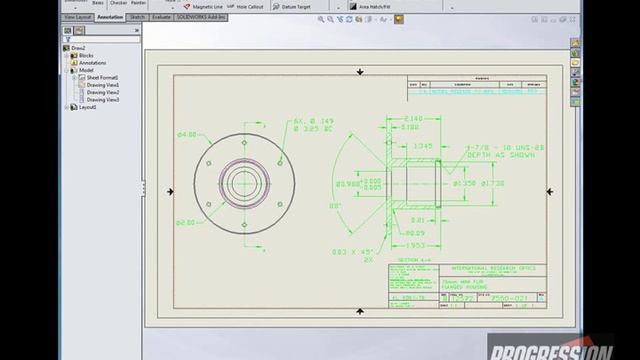640x360 pixels.
Task: Click the Spell Checker ribbon button
Action: [x=119, y=3]
